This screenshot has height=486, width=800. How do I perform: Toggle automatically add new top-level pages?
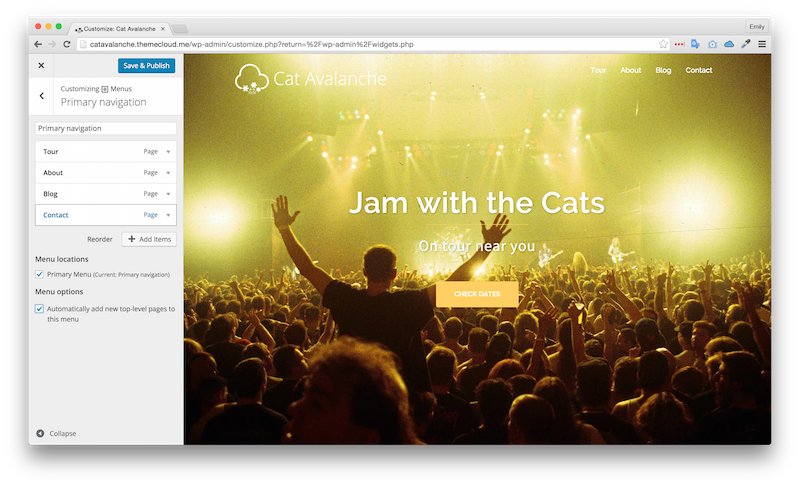[x=39, y=309]
